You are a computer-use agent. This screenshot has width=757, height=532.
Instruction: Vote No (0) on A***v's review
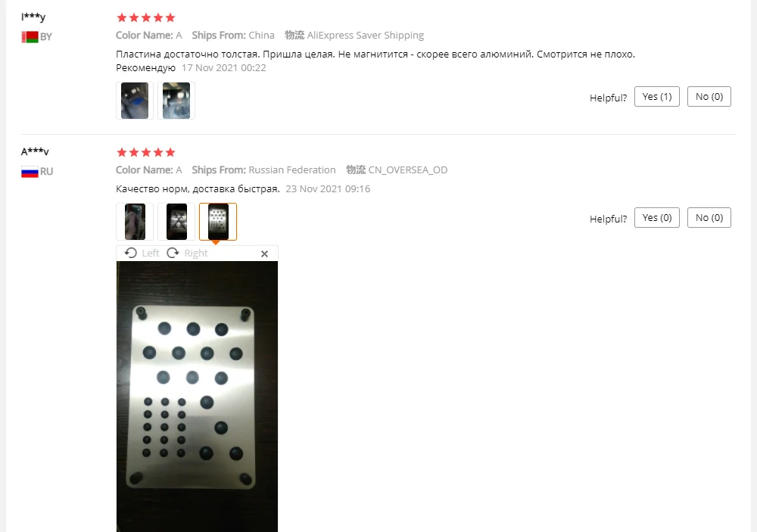[x=709, y=218]
